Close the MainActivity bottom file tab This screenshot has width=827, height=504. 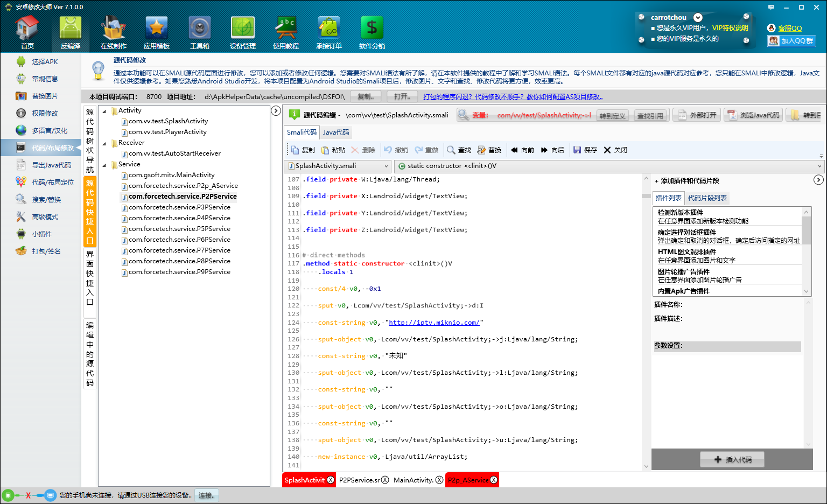(x=439, y=480)
